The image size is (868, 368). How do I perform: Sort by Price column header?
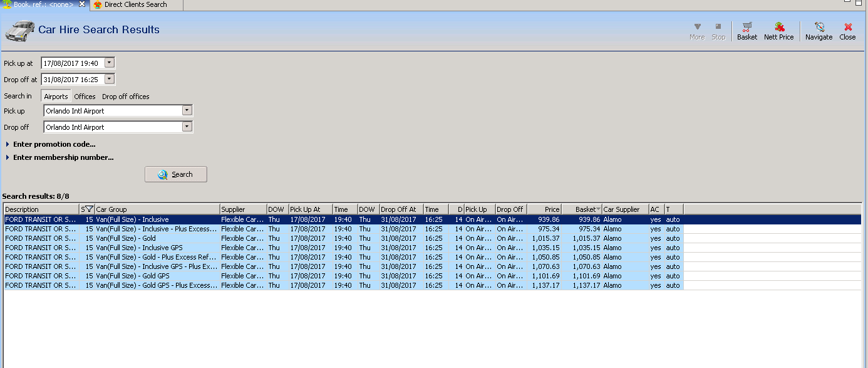tap(544, 209)
